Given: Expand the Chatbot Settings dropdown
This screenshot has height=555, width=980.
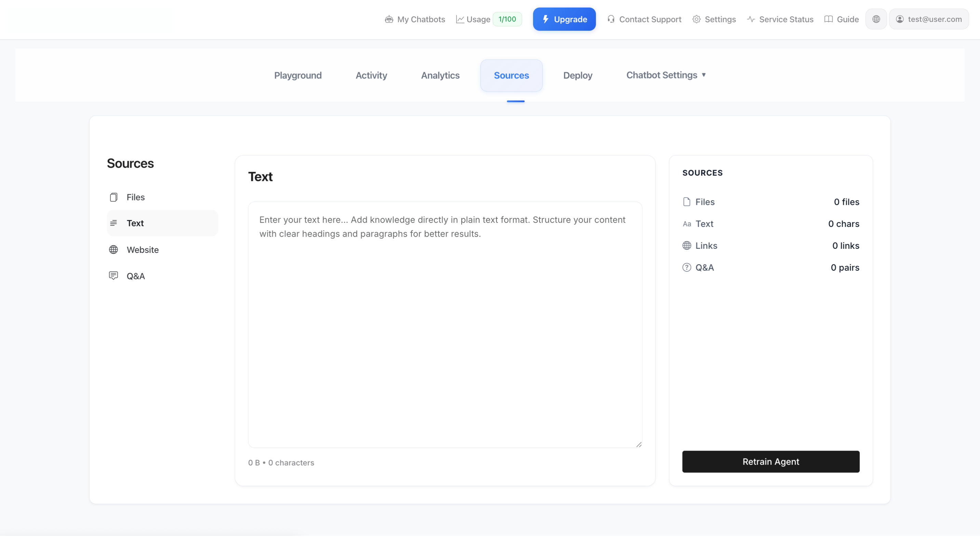Looking at the screenshot, I should (666, 75).
